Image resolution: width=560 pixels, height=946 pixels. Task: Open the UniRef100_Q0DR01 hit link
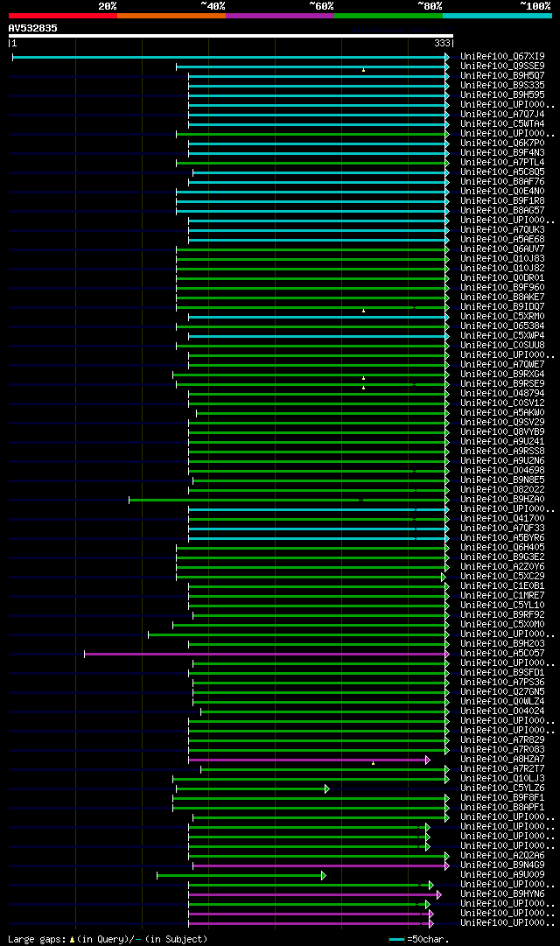coord(502,279)
